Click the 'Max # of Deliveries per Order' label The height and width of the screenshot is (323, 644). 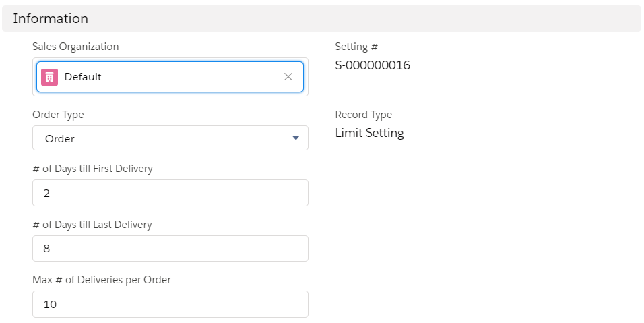[x=102, y=280]
